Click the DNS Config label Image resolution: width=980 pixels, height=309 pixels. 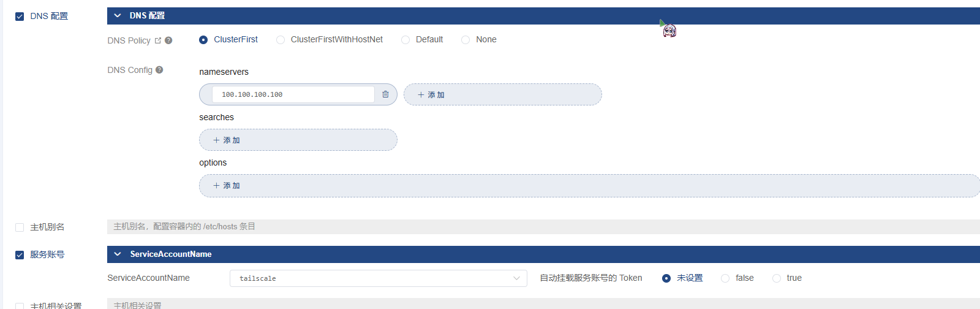[x=130, y=70]
